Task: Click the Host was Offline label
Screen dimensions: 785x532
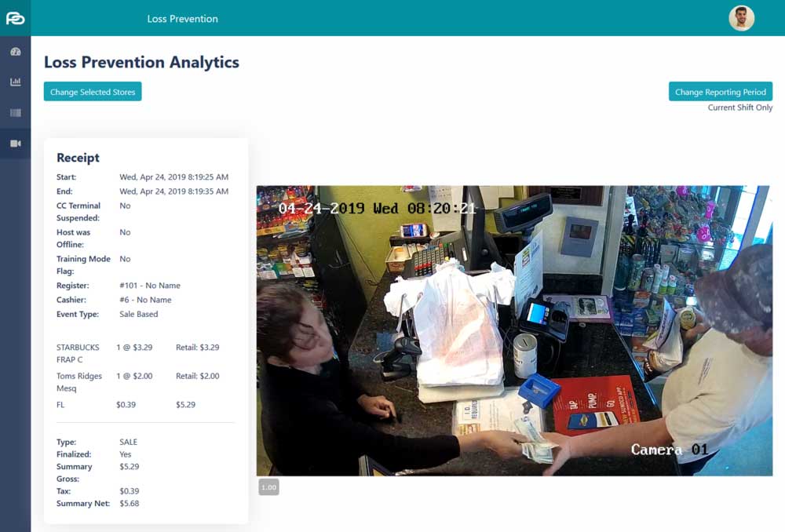Action: point(73,239)
